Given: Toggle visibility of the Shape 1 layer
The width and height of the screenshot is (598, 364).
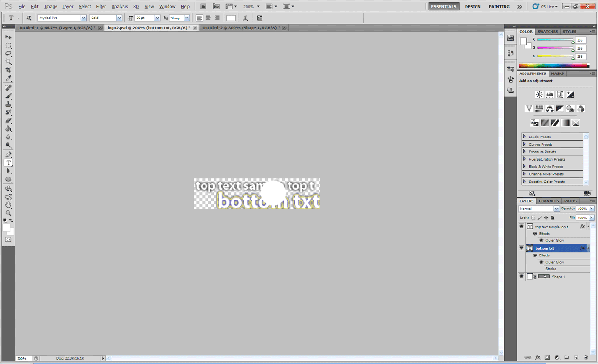Looking at the screenshot, I should (521, 276).
